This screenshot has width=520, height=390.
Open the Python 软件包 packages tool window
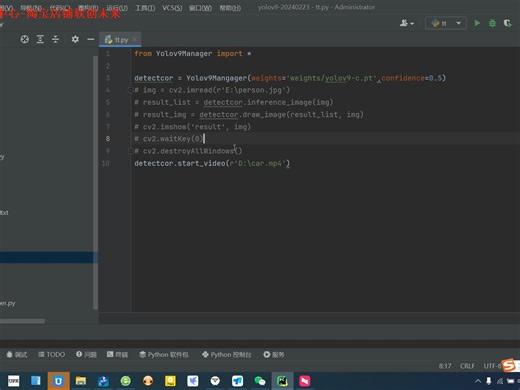point(164,354)
